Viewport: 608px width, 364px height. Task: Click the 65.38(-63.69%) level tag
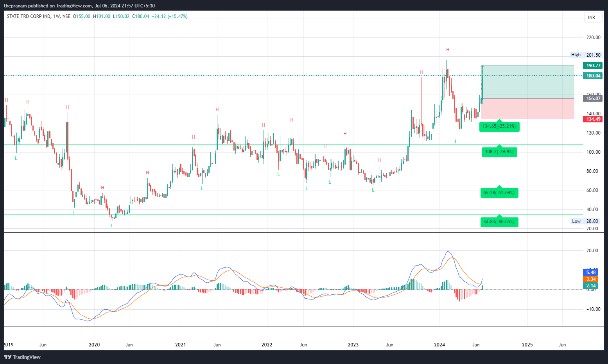[499, 192]
